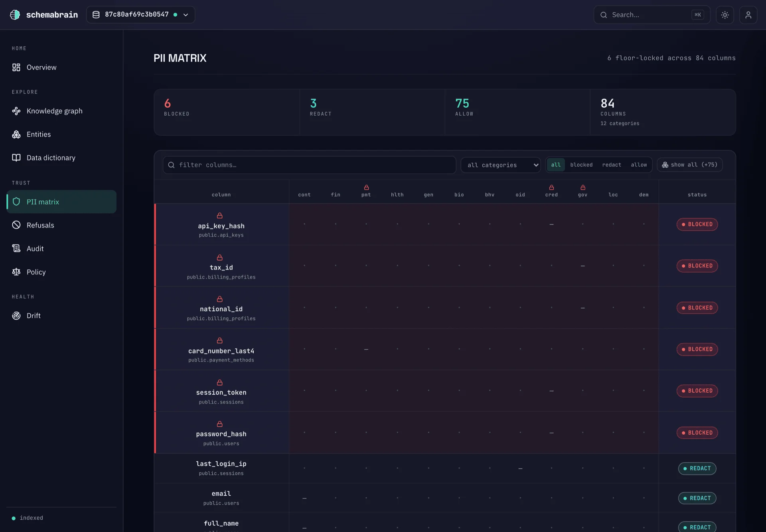This screenshot has width=766, height=532.
Task: Go to Overview in sidebar
Action: (x=61, y=67)
